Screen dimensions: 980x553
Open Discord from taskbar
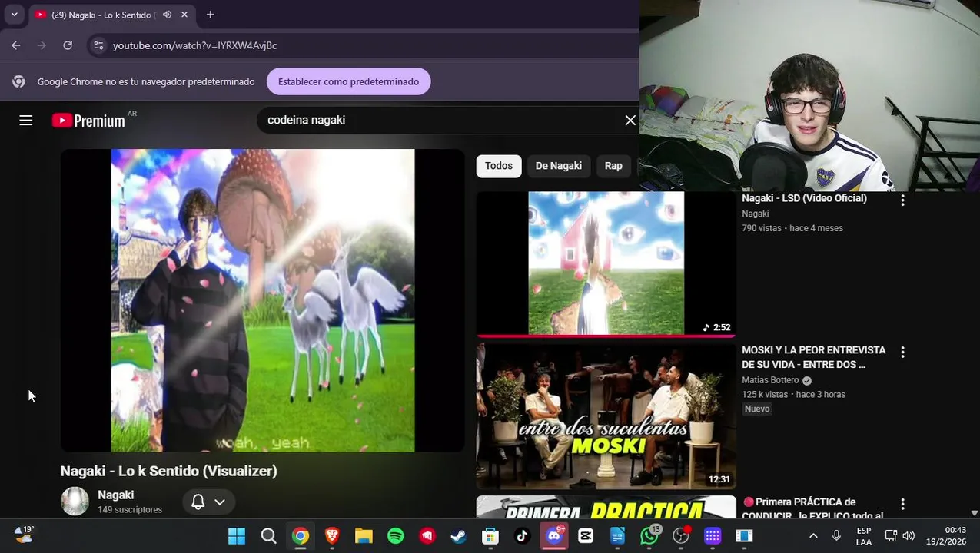click(554, 535)
